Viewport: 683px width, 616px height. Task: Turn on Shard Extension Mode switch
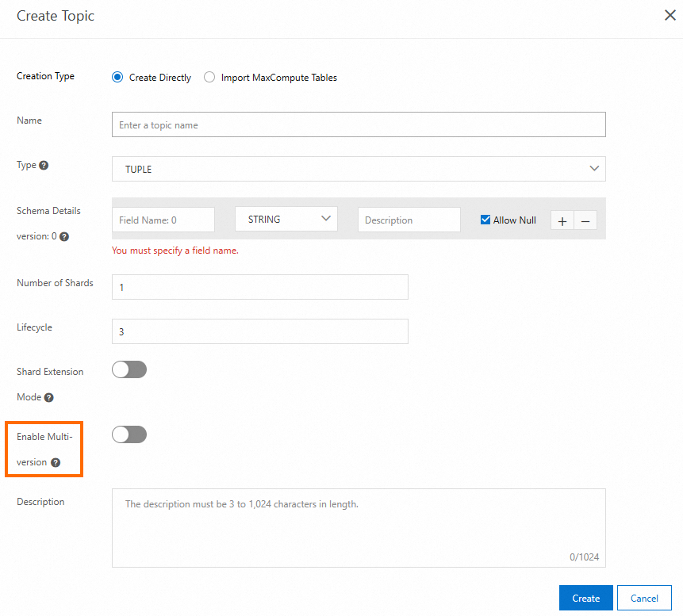[x=129, y=369]
